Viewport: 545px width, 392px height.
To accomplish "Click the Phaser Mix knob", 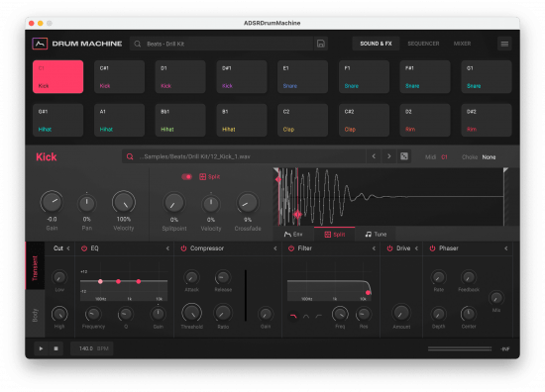I will pos(496,298).
